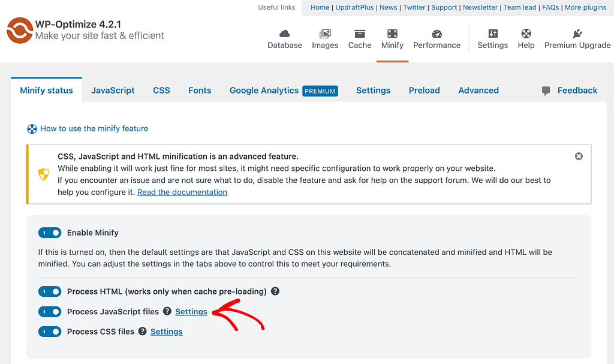Viewport: 614px width, 364px height.
Task: Click help icon next to Process CSS files
Action: (143, 331)
